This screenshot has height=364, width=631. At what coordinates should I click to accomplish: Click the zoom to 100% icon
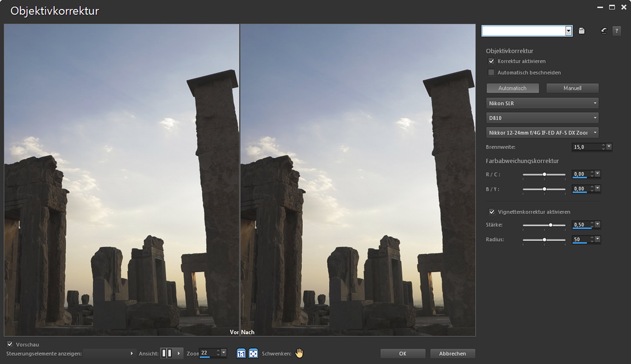[241, 353]
